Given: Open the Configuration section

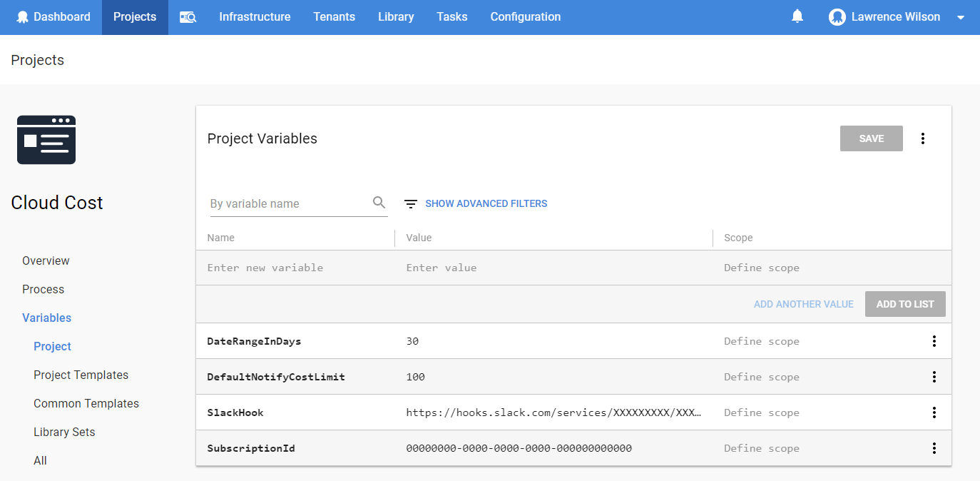Looking at the screenshot, I should pyautogui.click(x=526, y=16).
